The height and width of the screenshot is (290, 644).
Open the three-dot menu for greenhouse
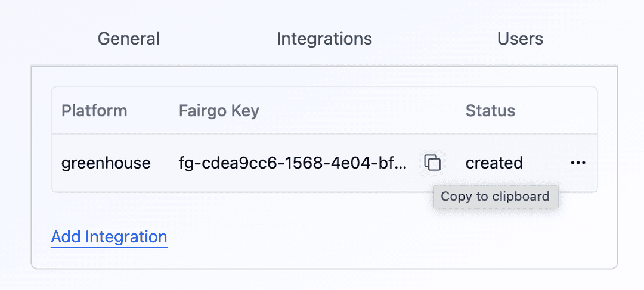(x=578, y=163)
